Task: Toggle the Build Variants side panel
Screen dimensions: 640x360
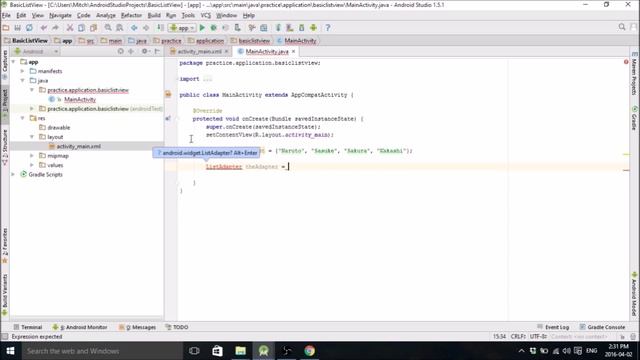Action: point(5,295)
